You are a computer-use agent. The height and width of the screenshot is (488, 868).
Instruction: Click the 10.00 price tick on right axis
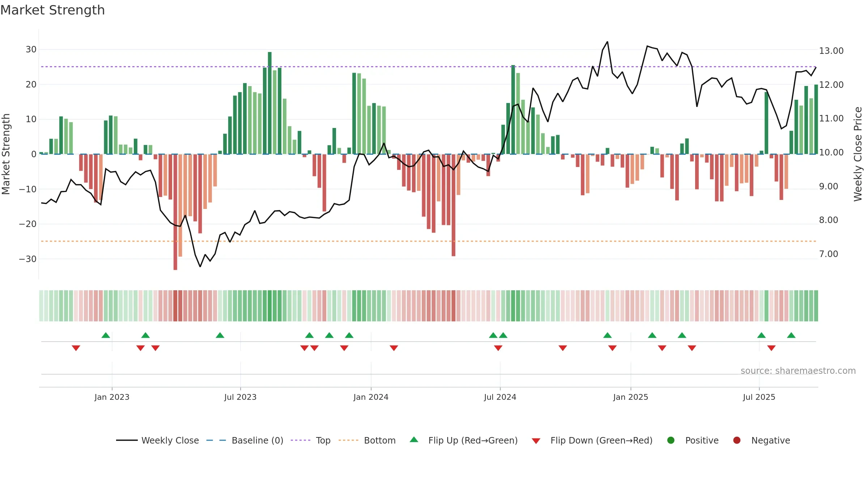pyautogui.click(x=831, y=153)
